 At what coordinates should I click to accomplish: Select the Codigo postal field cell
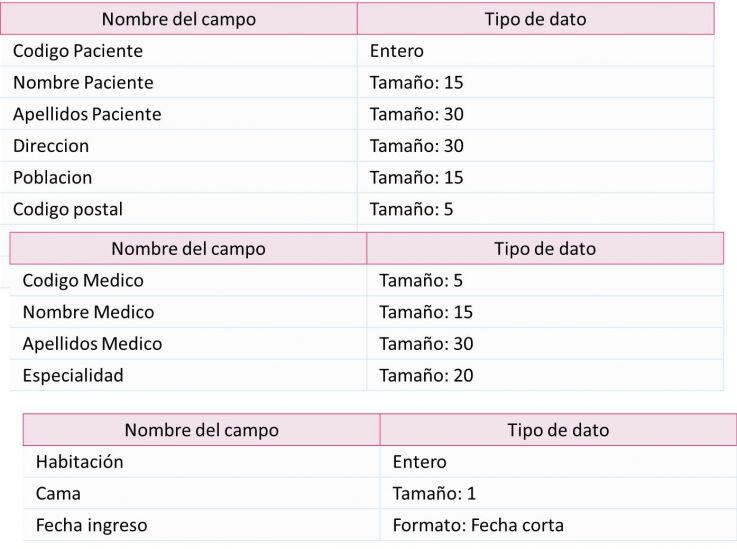point(179,209)
